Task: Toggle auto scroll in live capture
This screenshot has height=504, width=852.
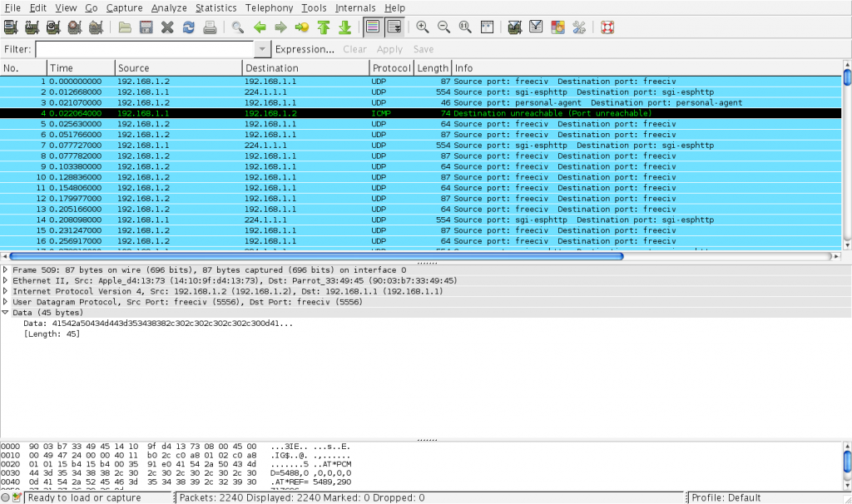Action: 394,27
